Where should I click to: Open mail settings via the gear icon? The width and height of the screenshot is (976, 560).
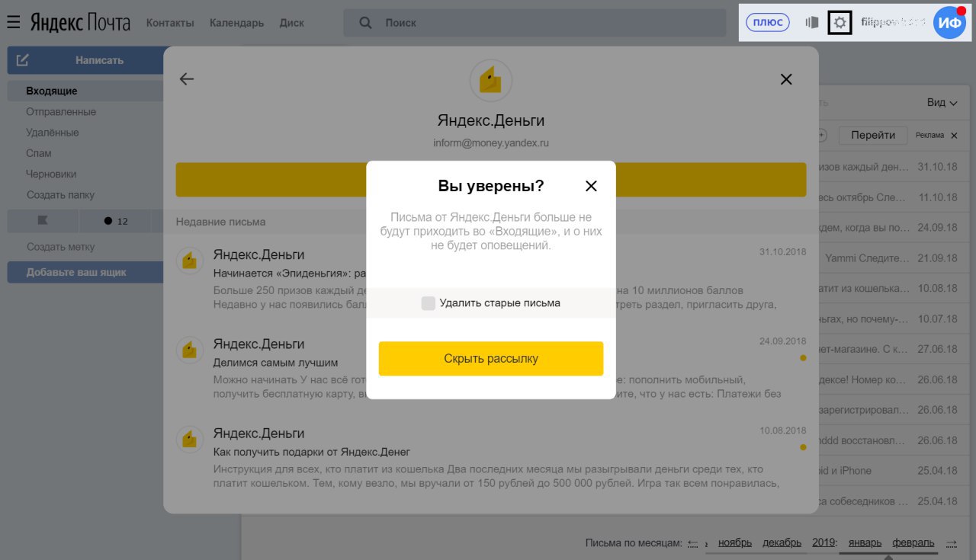(840, 23)
